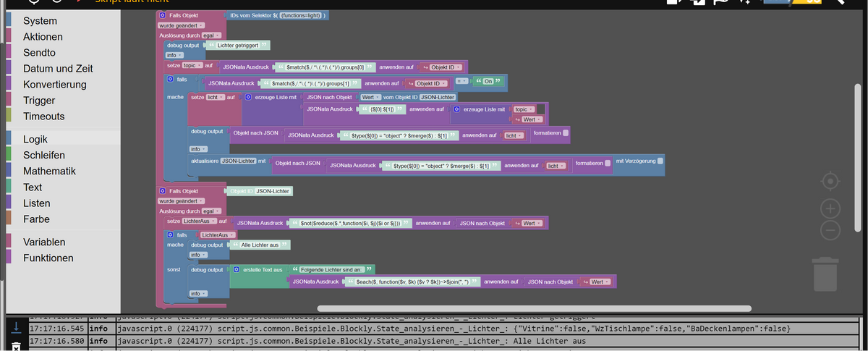Open the Datum und Zeit category
The width and height of the screenshot is (868, 351).
(58, 69)
